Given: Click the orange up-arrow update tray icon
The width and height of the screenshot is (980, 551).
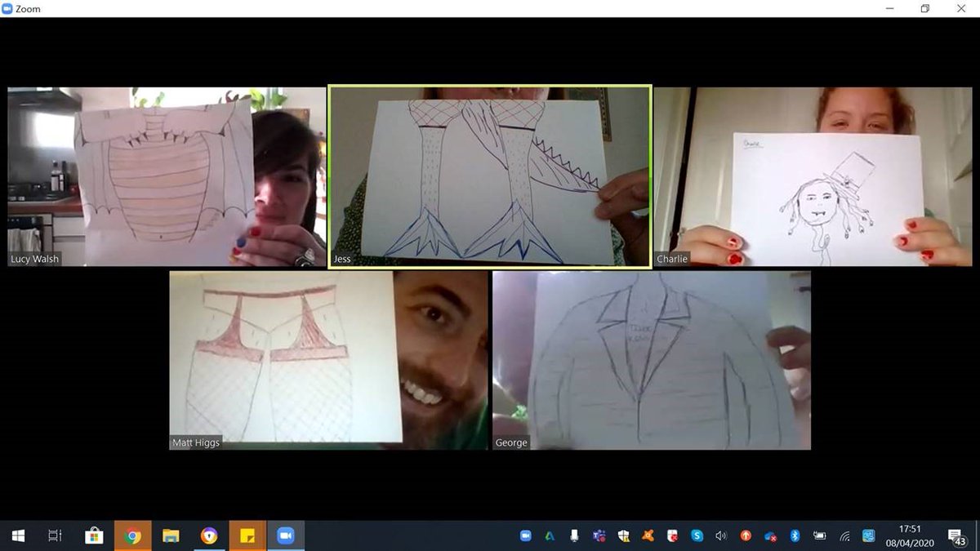Looking at the screenshot, I should 746,536.
